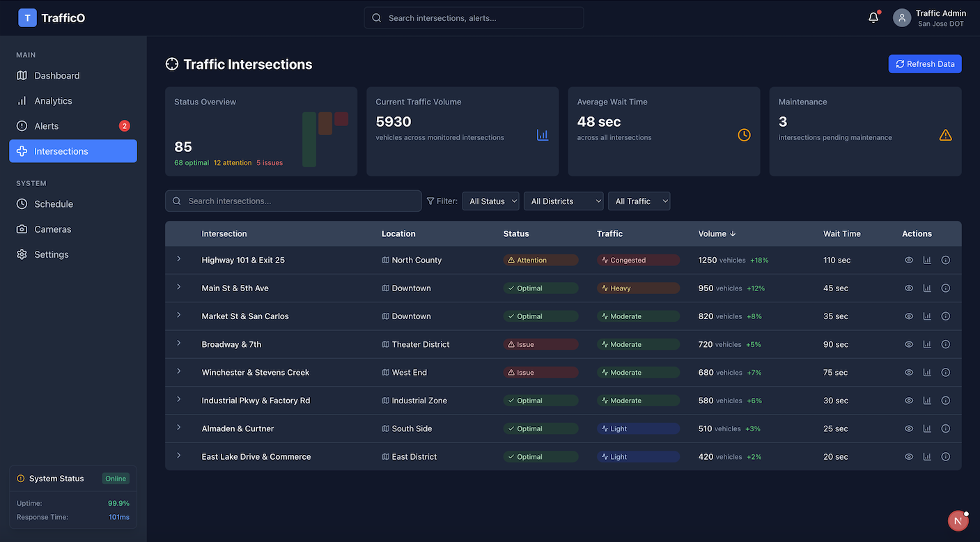This screenshot has height=542, width=980.
Task: Show info for Almaden & Curtner
Action: click(946, 428)
